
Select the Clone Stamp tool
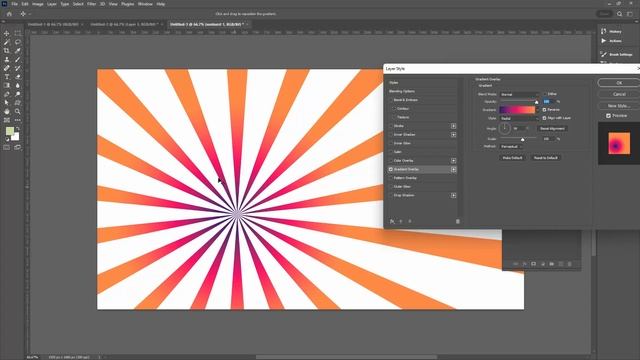tap(7, 60)
